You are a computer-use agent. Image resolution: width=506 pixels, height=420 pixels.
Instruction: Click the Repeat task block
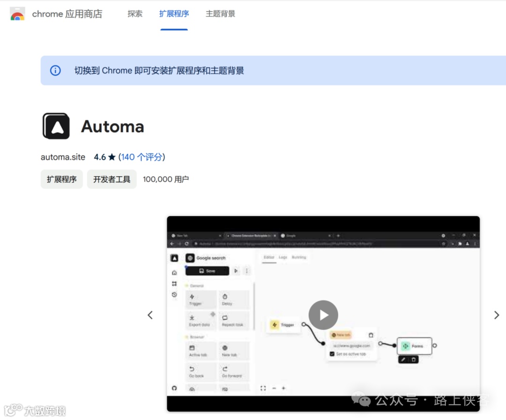click(x=234, y=321)
